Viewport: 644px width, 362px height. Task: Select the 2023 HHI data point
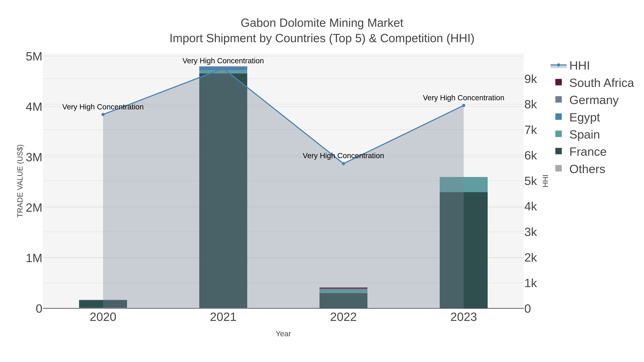[464, 105]
